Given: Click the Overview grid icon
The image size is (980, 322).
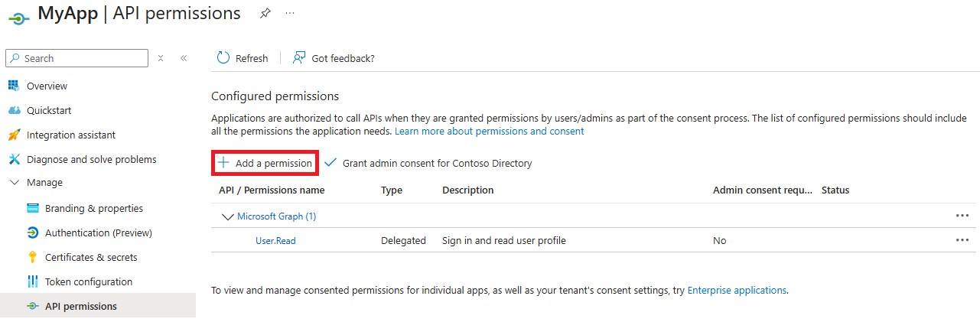Looking at the screenshot, I should [x=13, y=86].
